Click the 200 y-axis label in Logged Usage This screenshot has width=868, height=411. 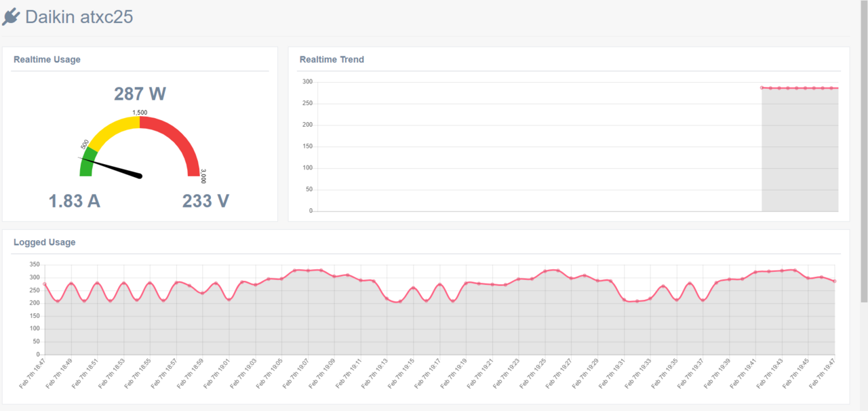(x=35, y=303)
